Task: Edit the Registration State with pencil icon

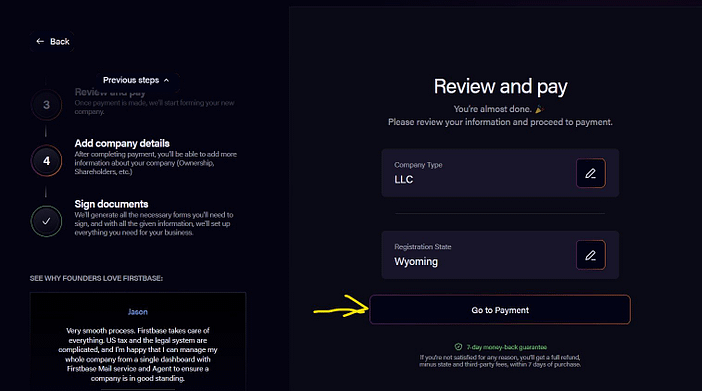Action: 591,255
